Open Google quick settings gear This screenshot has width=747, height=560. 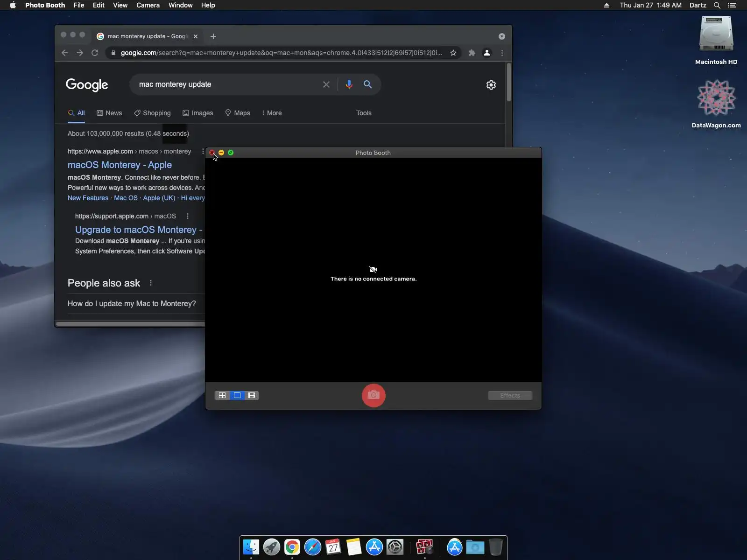pyautogui.click(x=491, y=85)
